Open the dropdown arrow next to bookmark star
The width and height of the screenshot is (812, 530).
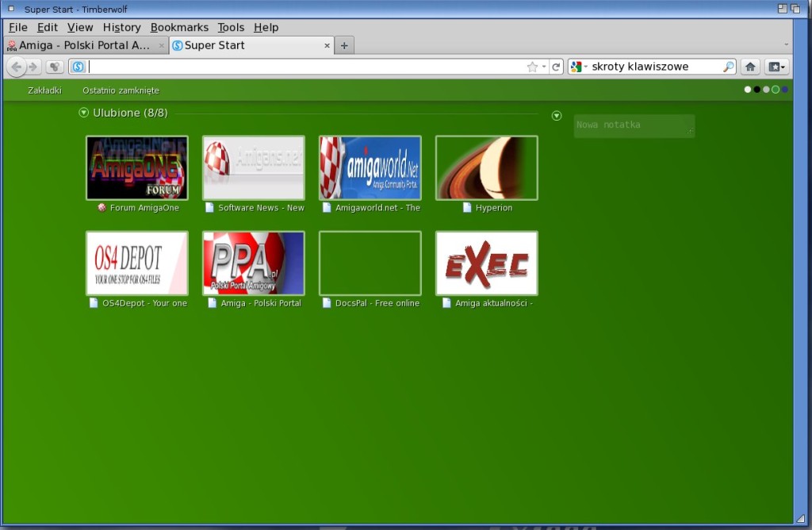point(544,67)
